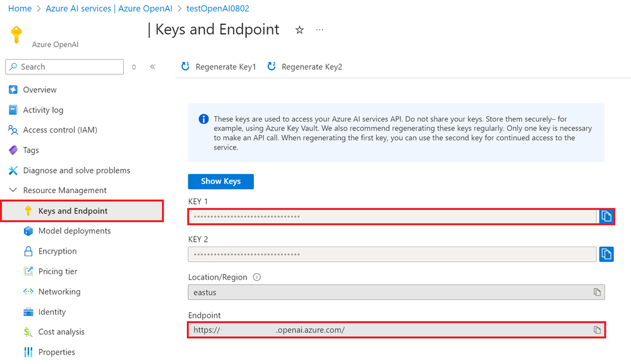
Task: Copy KEY 1 to clipboard
Action: pyautogui.click(x=606, y=216)
